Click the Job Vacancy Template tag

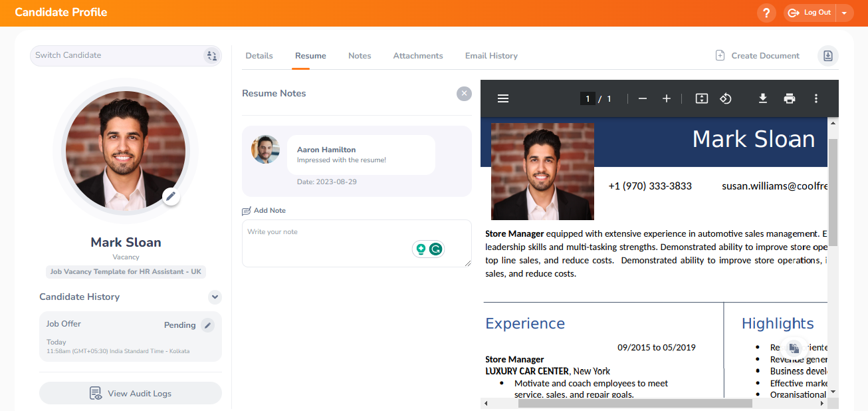pos(126,272)
